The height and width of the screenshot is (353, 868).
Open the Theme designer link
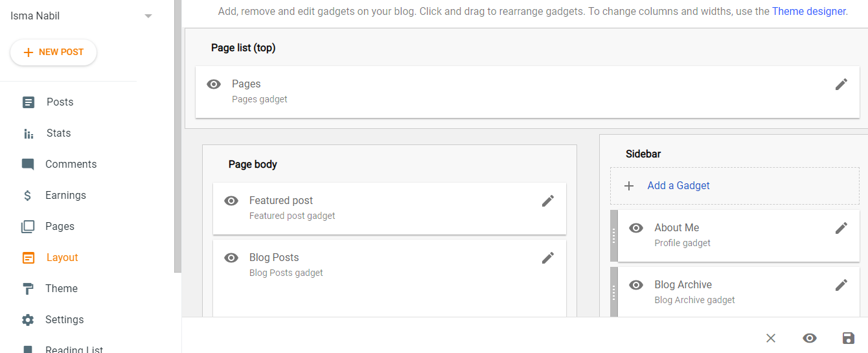click(809, 11)
